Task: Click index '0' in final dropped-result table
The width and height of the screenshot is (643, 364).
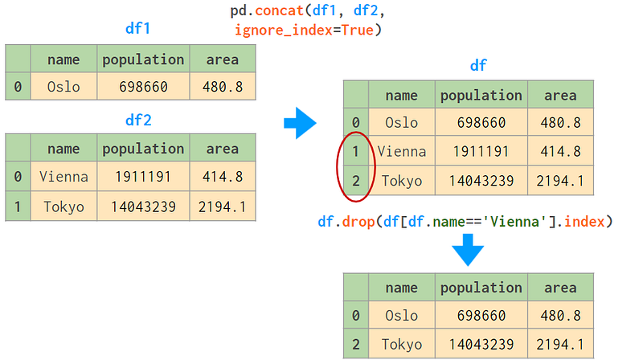Action: pos(355,315)
